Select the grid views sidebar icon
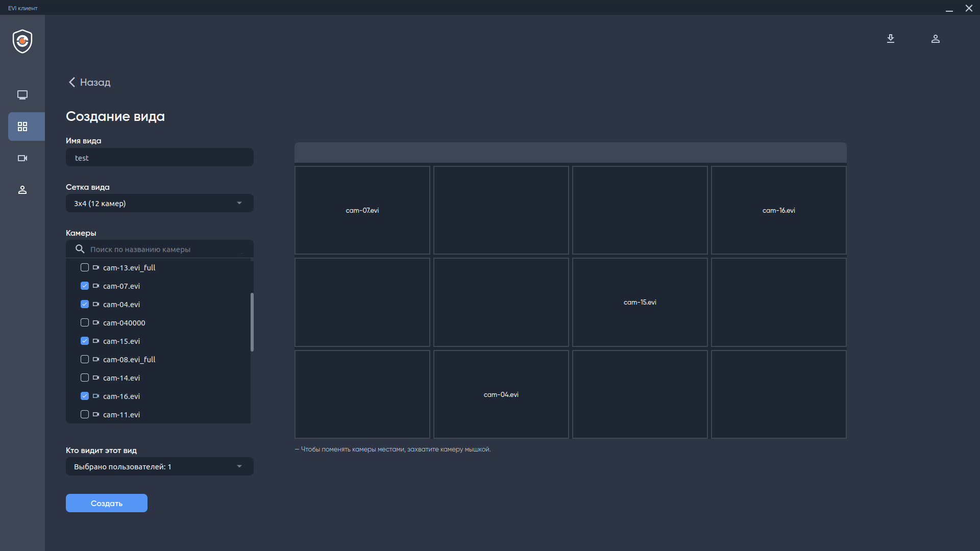This screenshot has height=551, width=980. (22, 127)
